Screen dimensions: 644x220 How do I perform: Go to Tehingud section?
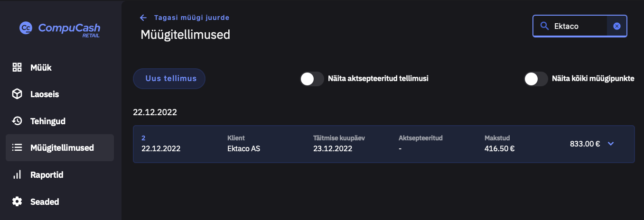click(x=47, y=121)
